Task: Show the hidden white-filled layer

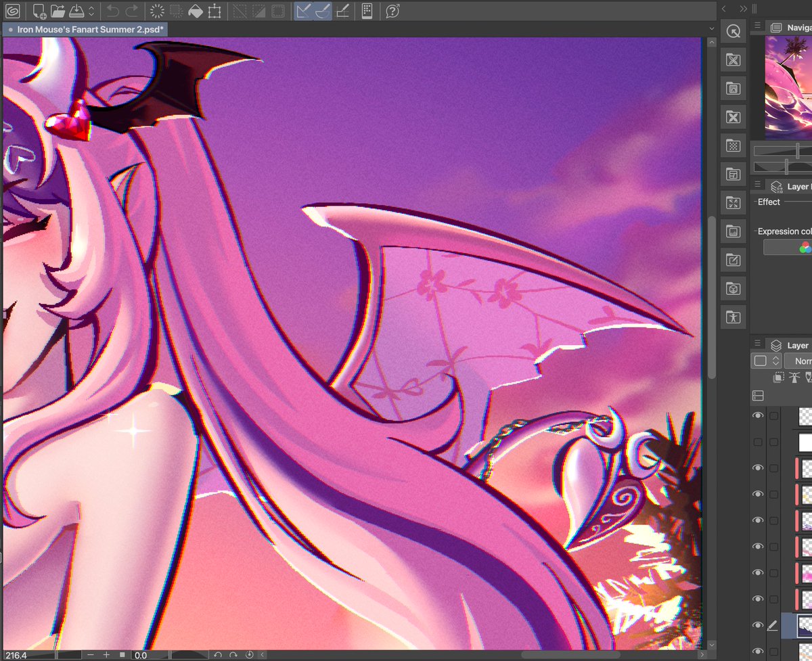Action: click(758, 442)
